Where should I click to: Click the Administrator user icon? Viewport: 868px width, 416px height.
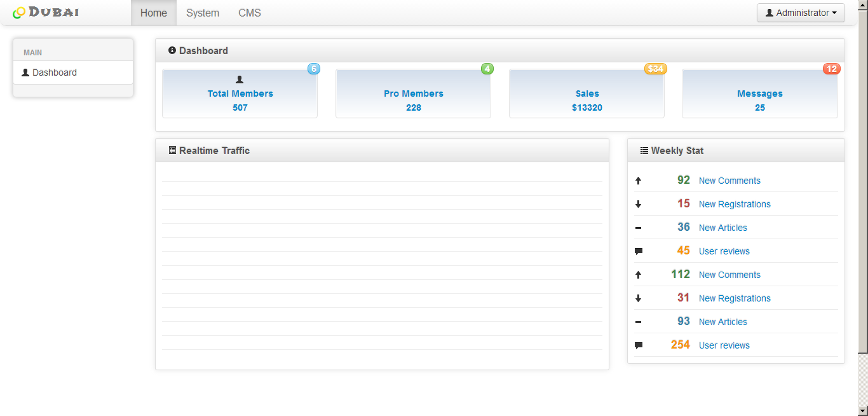pyautogui.click(x=770, y=13)
